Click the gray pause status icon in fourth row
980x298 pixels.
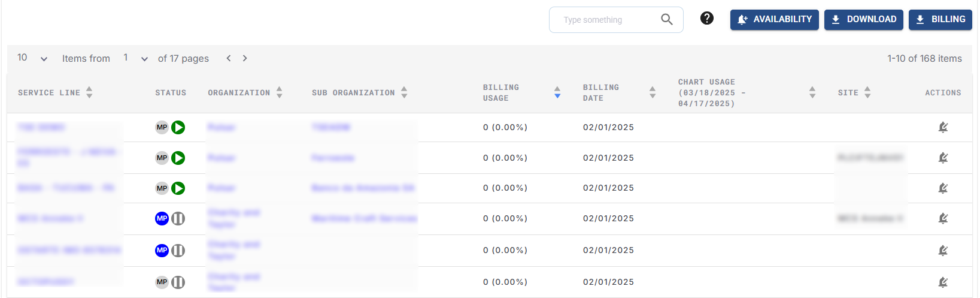[x=178, y=219]
